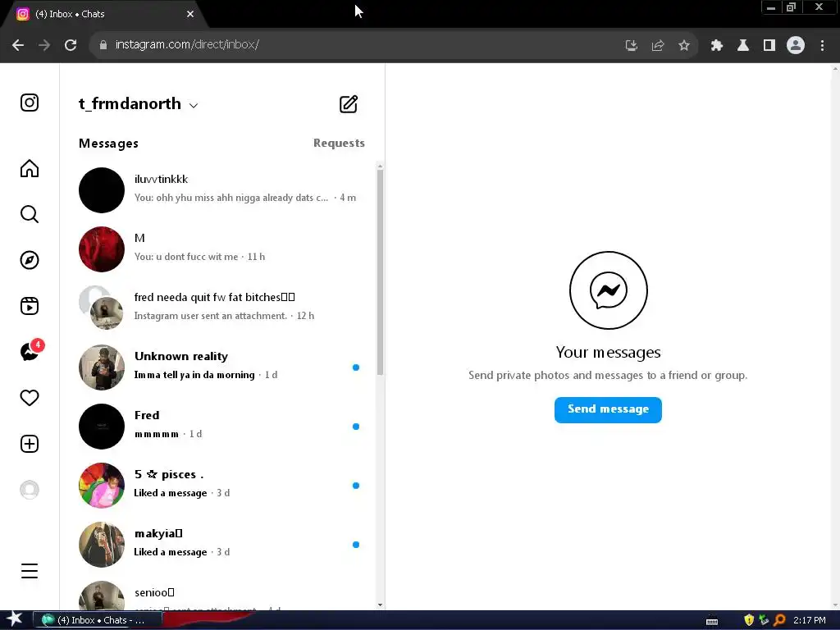Click Unknown reality's profile picture
The image size is (840, 630).
click(x=101, y=367)
